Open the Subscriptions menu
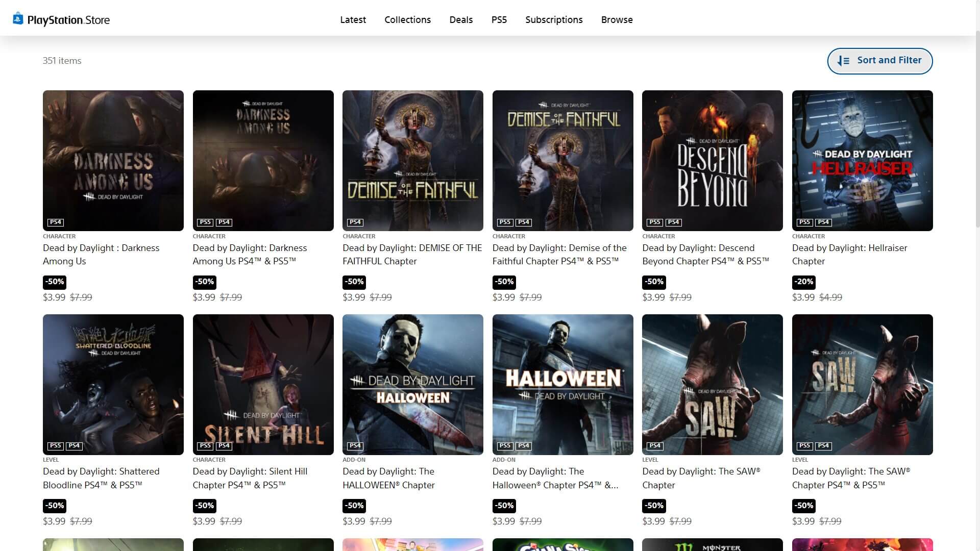Image resolution: width=980 pixels, height=551 pixels. click(x=553, y=20)
